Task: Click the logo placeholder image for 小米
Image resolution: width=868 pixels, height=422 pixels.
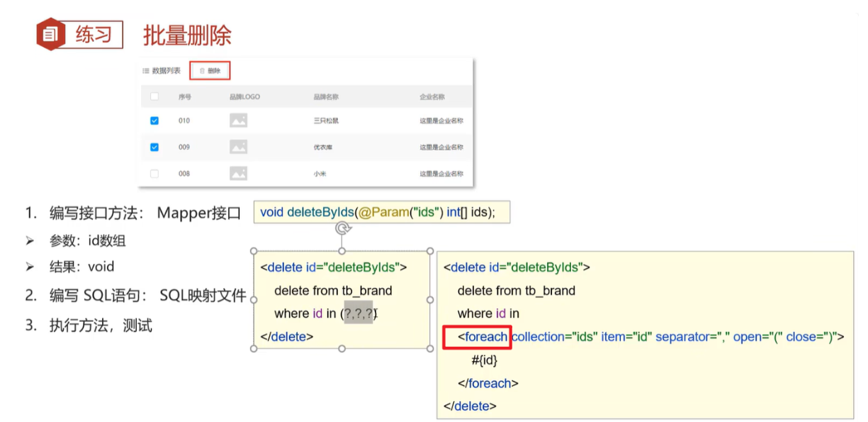Action: point(238,174)
